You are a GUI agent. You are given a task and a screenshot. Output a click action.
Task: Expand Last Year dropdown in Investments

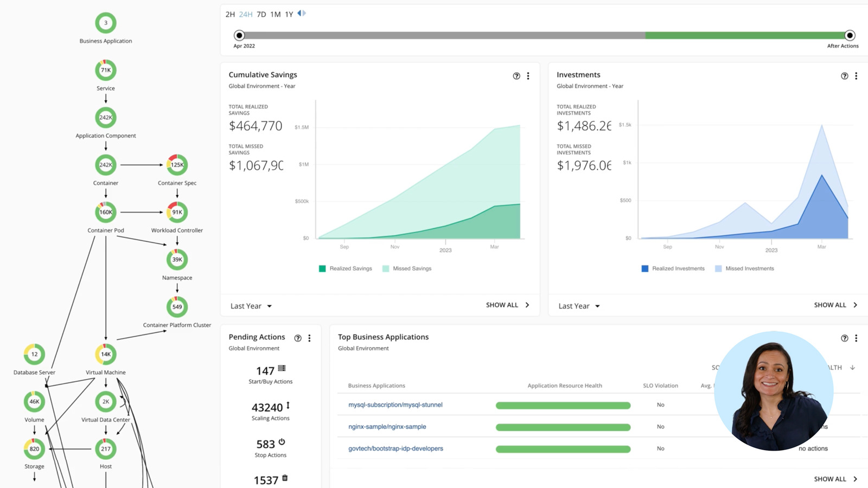pyautogui.click(x=579, y=306)
